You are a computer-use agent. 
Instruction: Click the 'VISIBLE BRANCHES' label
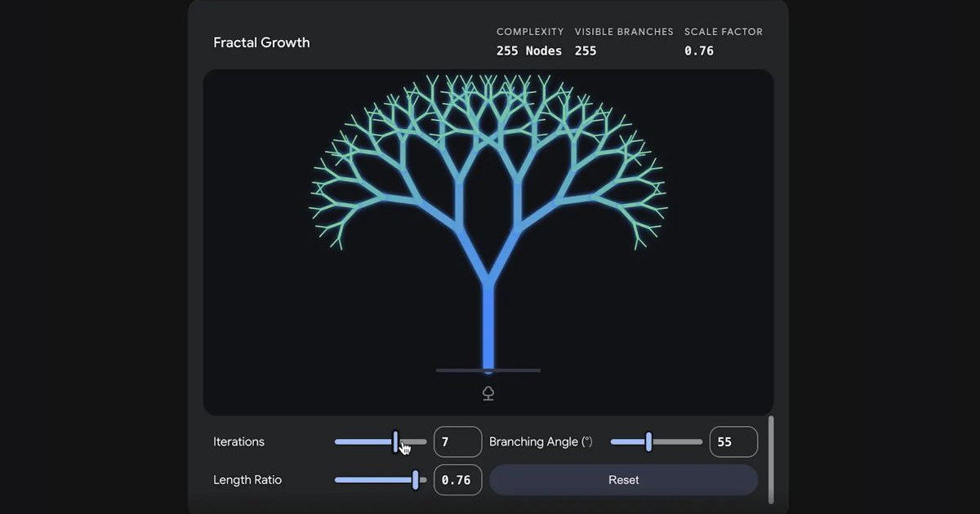coord(624,32)
